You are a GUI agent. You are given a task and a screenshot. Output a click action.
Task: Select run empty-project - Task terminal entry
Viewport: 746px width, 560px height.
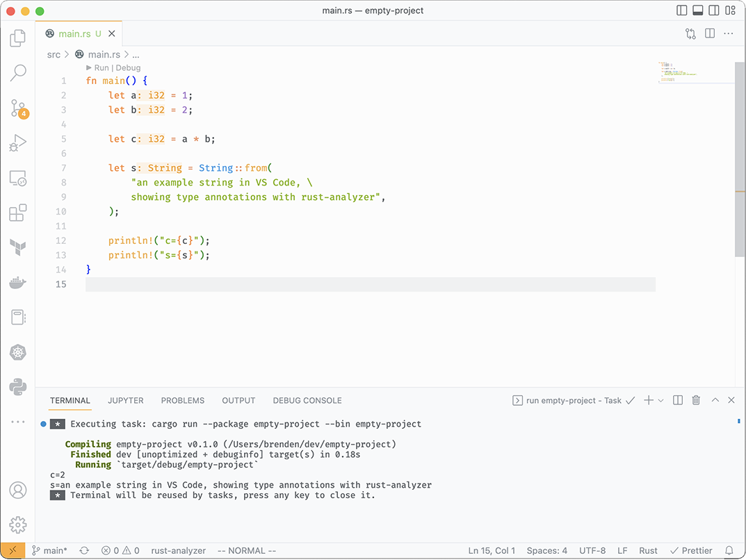[574, 400]
